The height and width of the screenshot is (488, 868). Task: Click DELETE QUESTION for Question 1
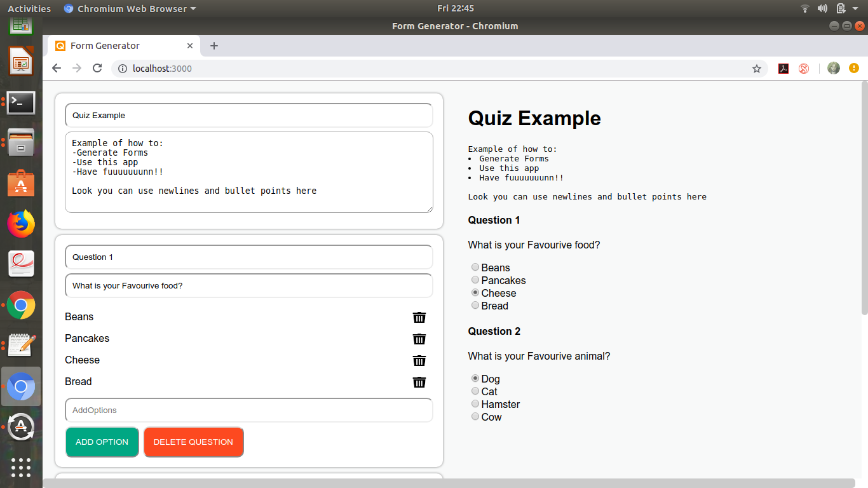click(x=193, y=442)
